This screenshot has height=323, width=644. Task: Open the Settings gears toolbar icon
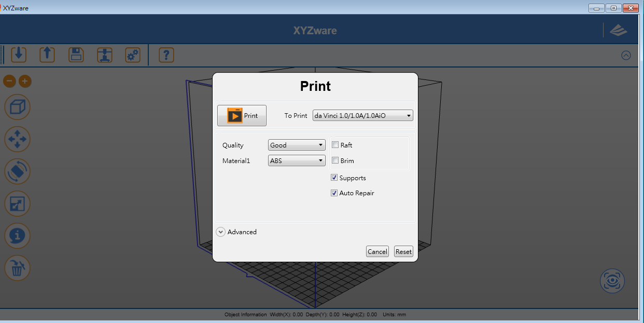coord(133,55)
